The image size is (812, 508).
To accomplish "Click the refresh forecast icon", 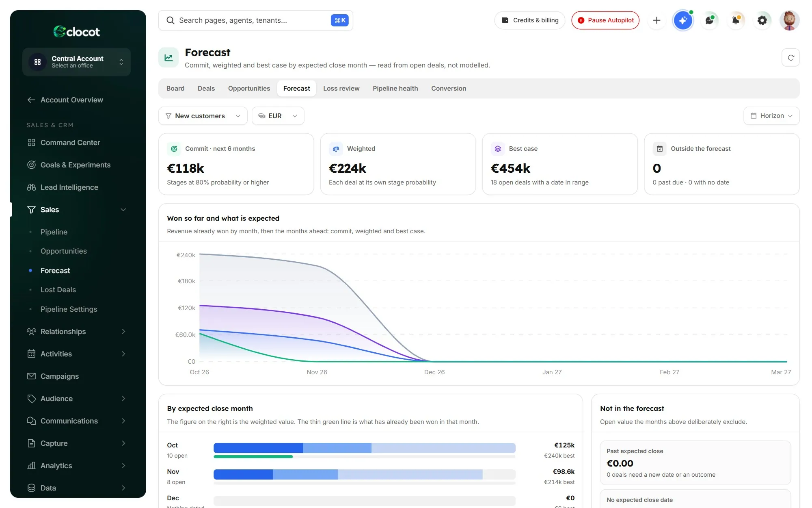I will [x=790, y=58].
